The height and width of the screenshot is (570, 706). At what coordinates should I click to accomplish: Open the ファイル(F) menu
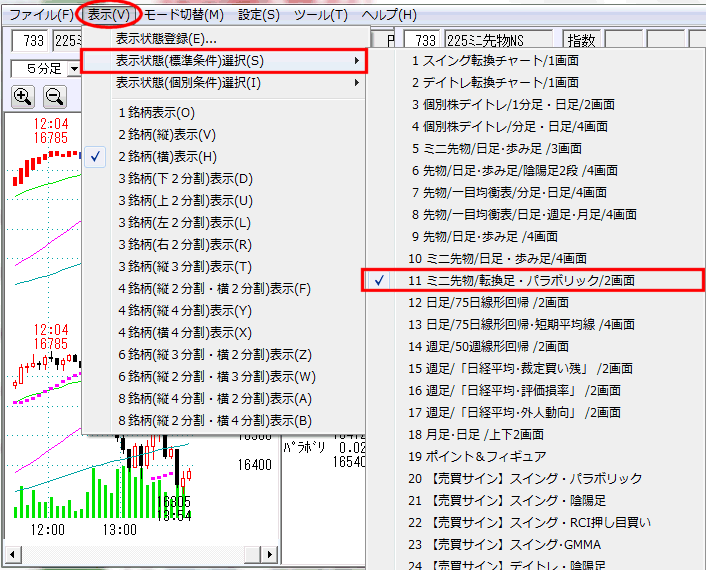[40, 15]
